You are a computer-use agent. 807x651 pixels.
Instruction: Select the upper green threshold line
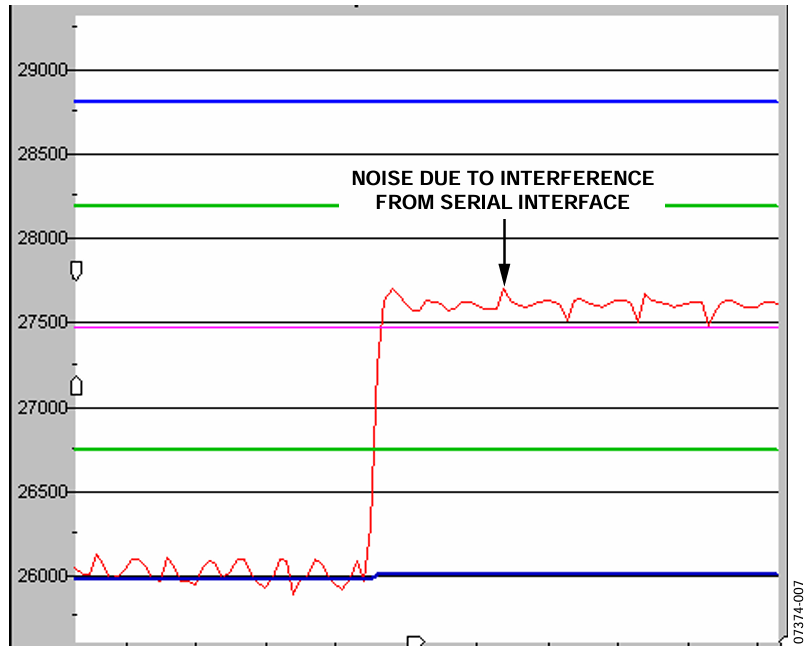point(200,205)
